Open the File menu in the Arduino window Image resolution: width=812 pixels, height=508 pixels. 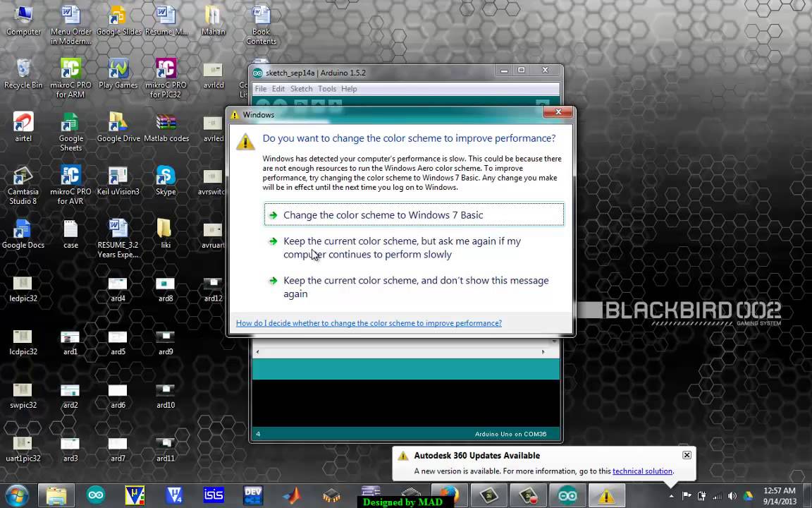pyautogui.click(x=261, y=89)
